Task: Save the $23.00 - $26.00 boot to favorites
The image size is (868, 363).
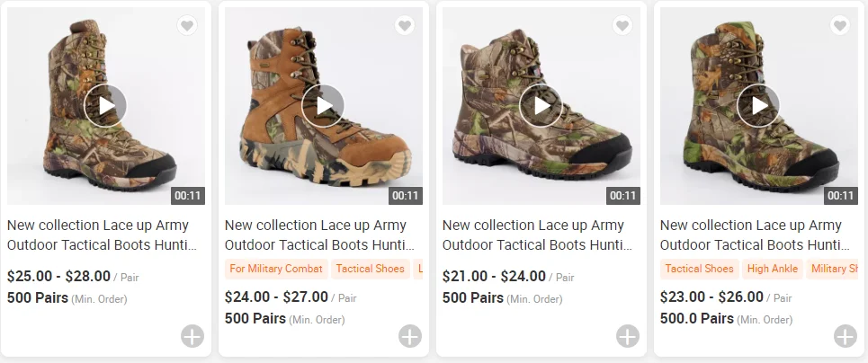Action: point(839,26)
